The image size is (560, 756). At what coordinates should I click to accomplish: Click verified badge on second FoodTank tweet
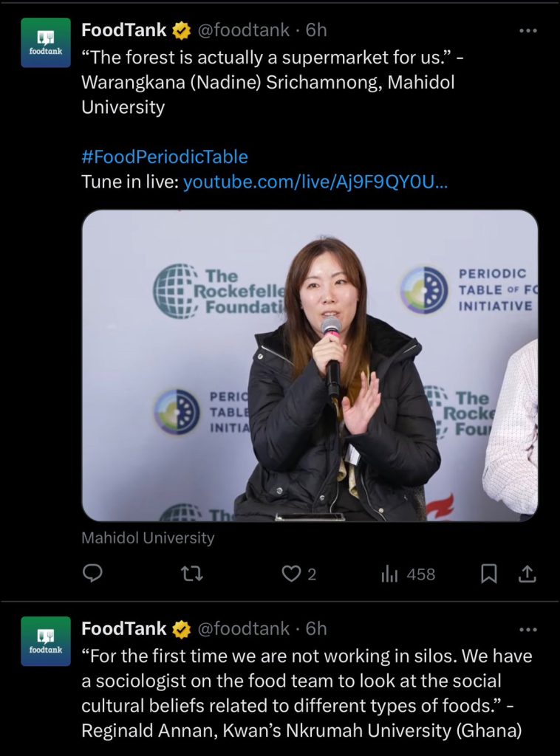coord(181,629)
